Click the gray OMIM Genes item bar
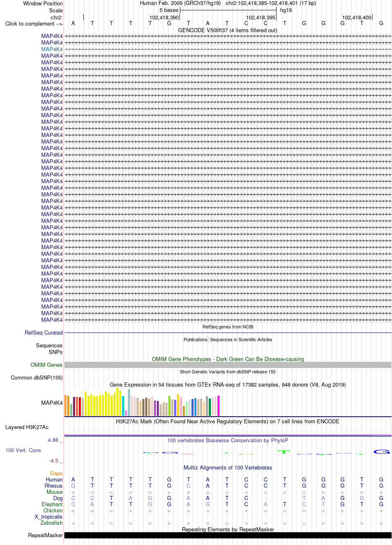Screen dimensions: 392x545 (x=228, y=365)
